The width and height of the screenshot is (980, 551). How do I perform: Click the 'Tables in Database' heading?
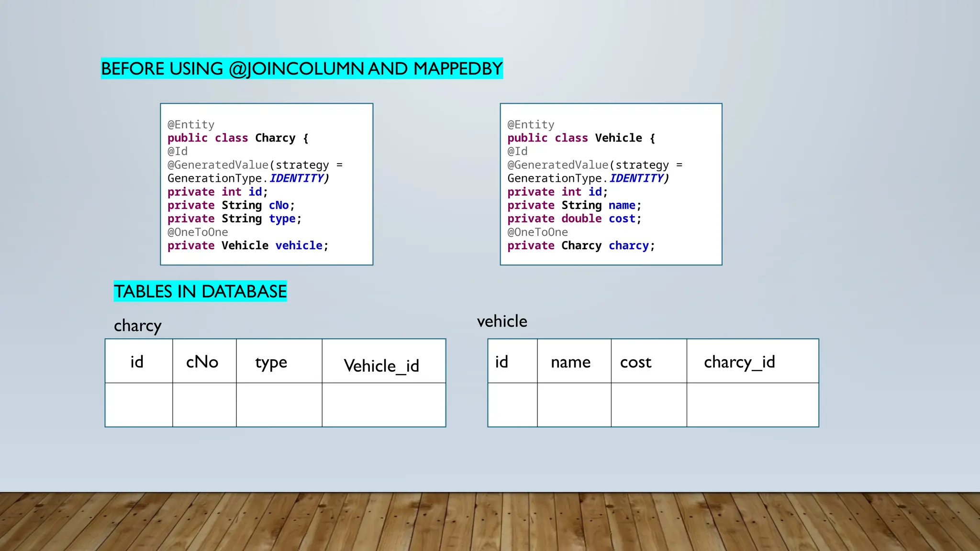pyautogui.click(x=200, y=291)
